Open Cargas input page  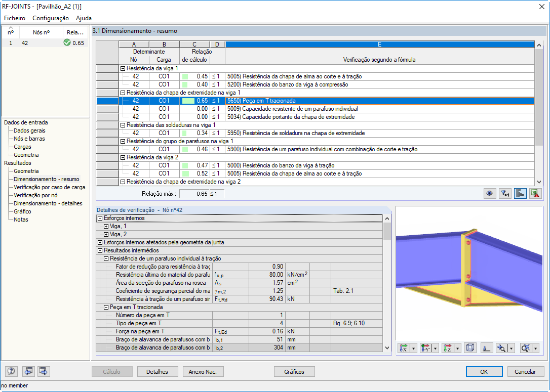(x=22, y=147)
